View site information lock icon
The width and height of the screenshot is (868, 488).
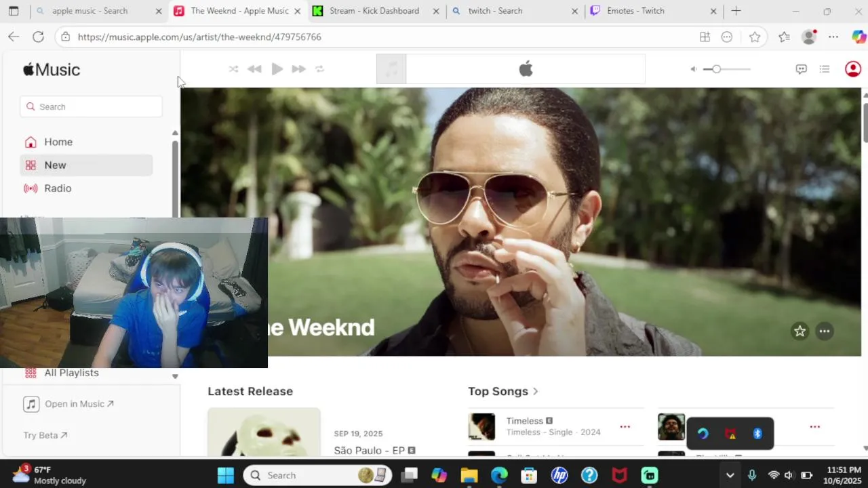(x=65, y=37)
